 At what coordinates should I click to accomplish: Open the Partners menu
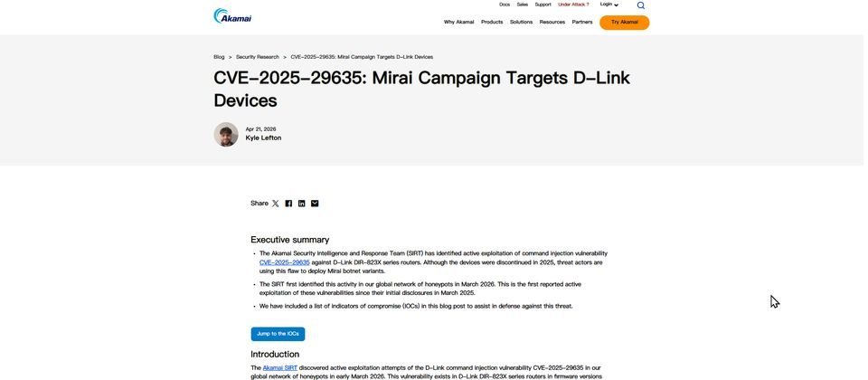582,22
